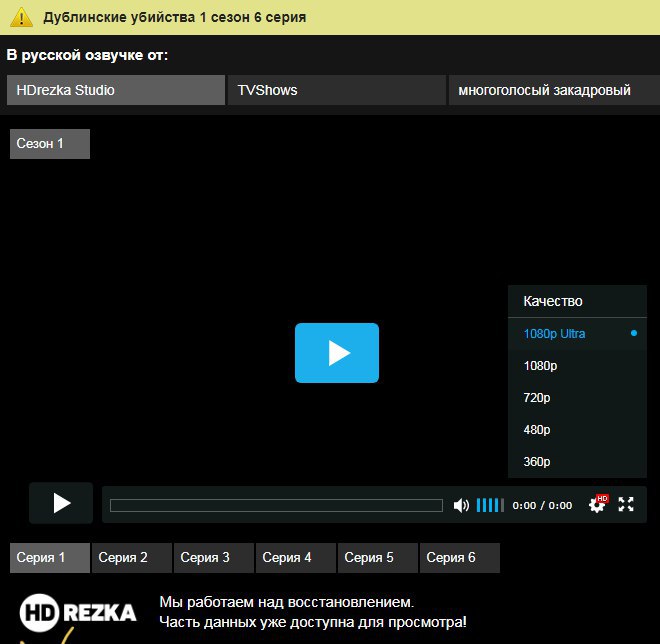Switch quality to 360p
Viewport: 660px width, 644px height.
[x=577, y=462]
